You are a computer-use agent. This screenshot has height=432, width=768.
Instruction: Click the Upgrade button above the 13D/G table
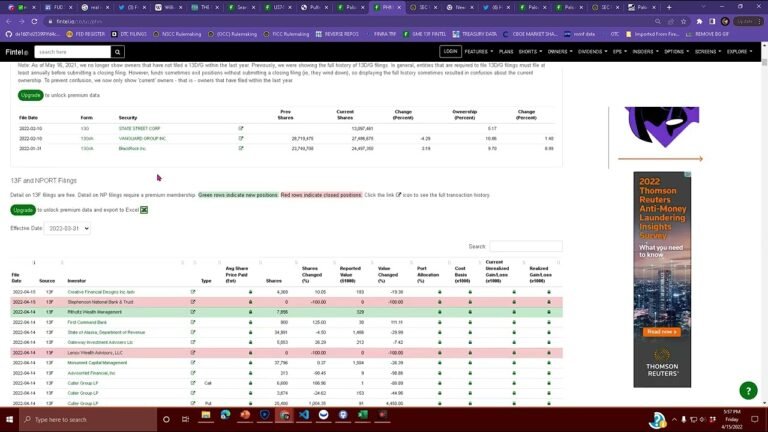coord(30,95)
